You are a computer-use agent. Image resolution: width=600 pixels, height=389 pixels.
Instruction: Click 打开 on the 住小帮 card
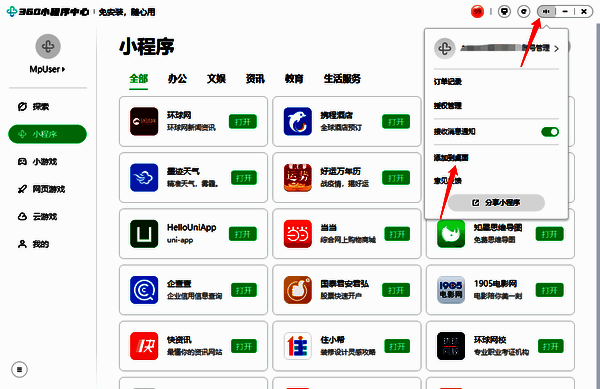[397, 346]
